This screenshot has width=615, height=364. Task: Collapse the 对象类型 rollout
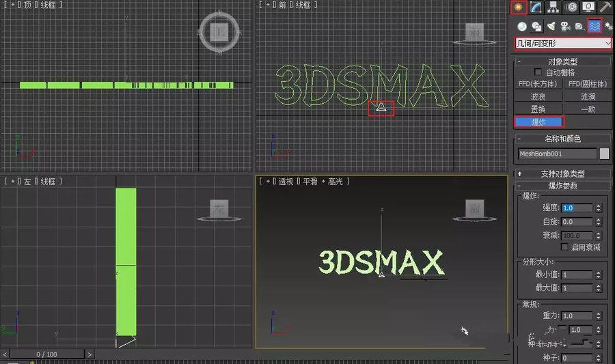[x=563, y=61]
